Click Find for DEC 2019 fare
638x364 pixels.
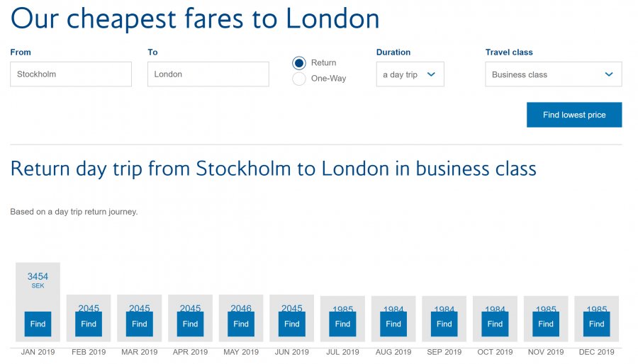[597, 324]
